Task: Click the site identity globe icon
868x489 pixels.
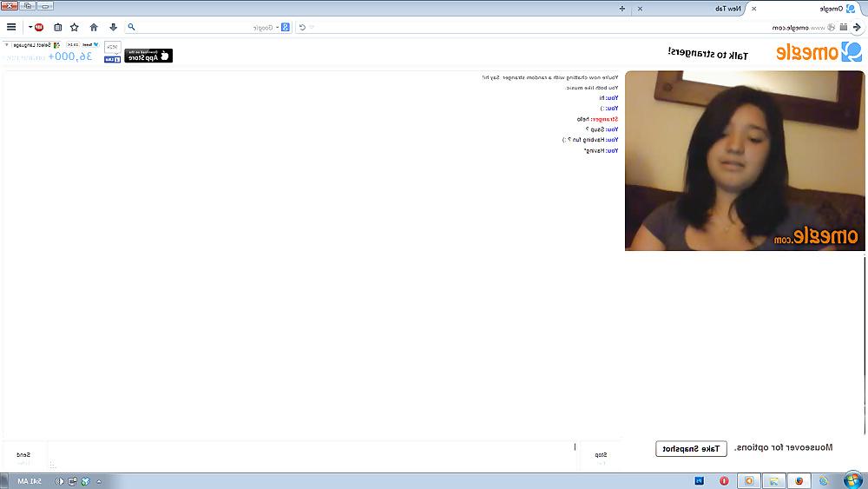Action: click(x=831, y=27)
